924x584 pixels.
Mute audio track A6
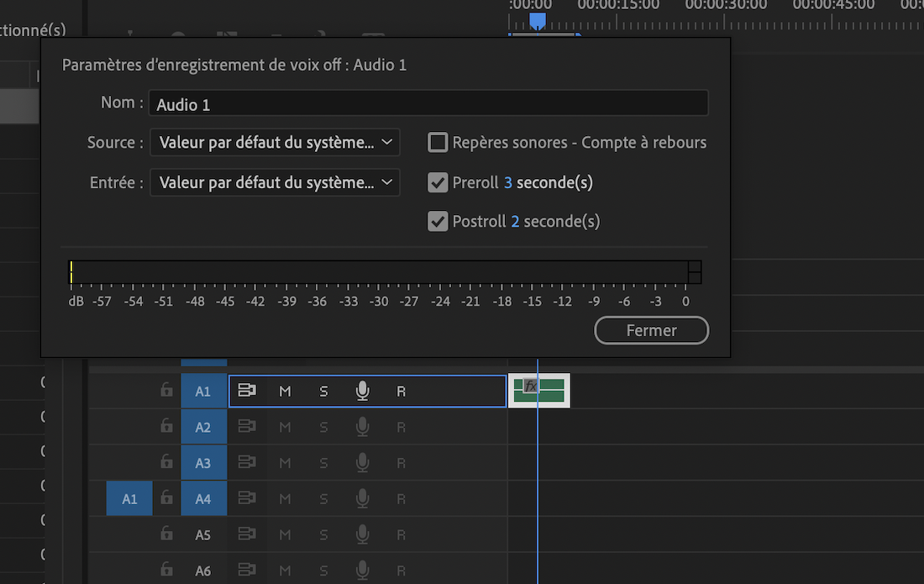tap(286, 571)
